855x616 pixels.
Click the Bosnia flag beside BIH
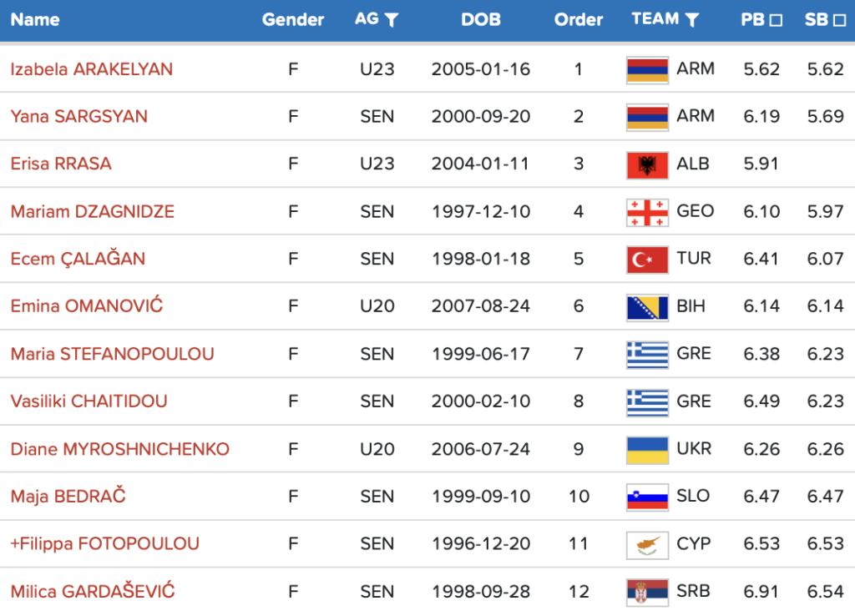coord(647,307)
